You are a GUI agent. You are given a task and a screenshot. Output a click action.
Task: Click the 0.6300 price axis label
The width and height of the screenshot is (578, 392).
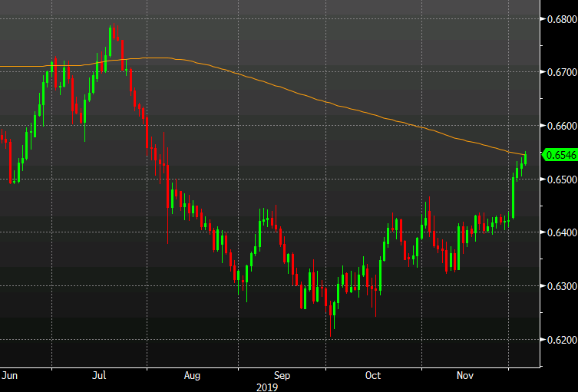tap(562, 286)
